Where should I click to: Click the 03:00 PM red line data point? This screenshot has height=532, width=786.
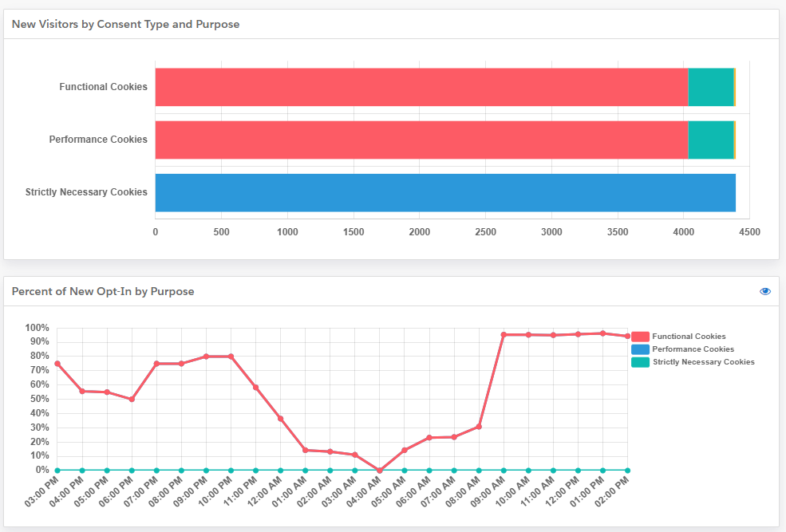57,364
